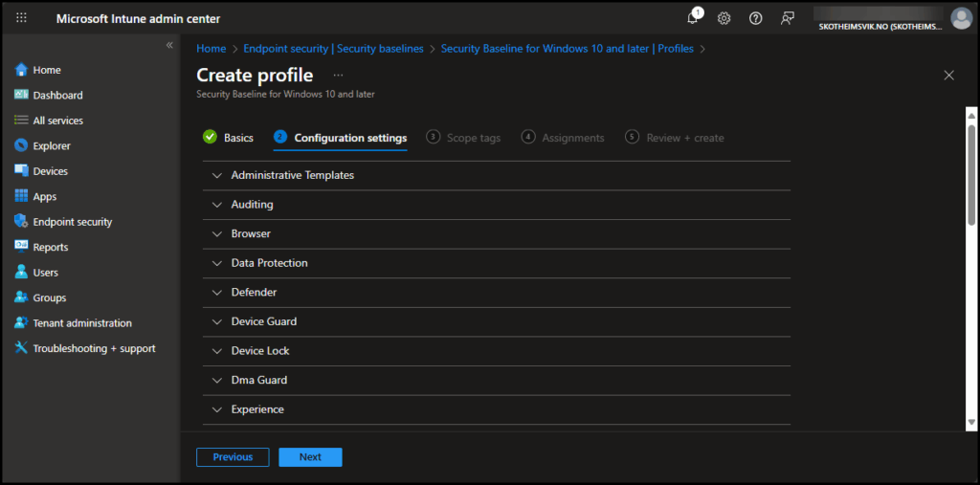Click the Endpoint security shield icon
Viewport: 980px width, 485px height.
pos(21,221)
